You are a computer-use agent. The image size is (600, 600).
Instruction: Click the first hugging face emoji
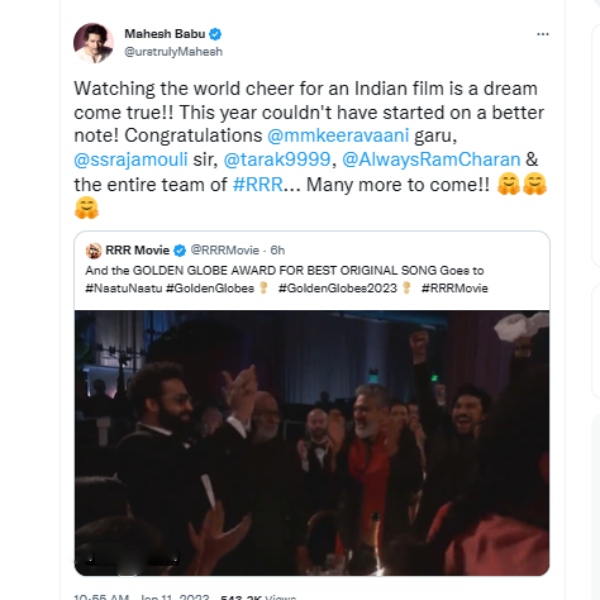pos(508,184)
